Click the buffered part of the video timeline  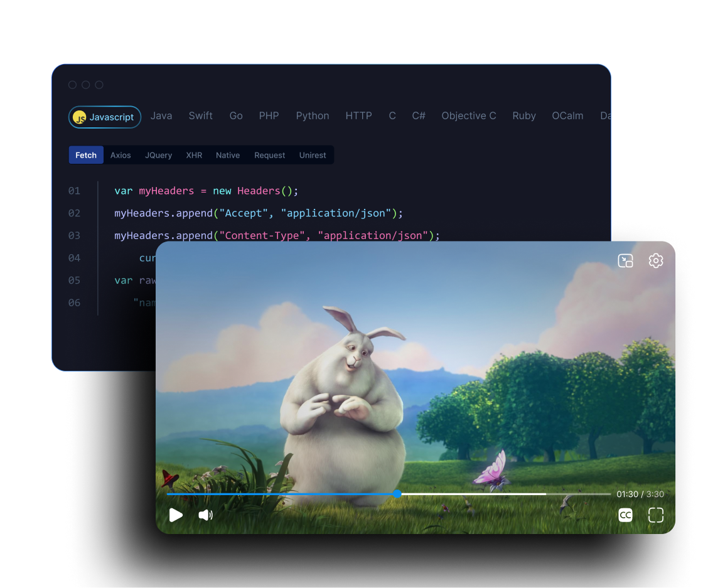473,493
